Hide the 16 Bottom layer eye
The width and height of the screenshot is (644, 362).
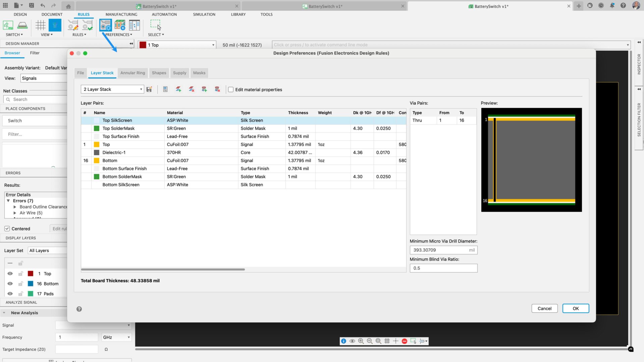10,284
